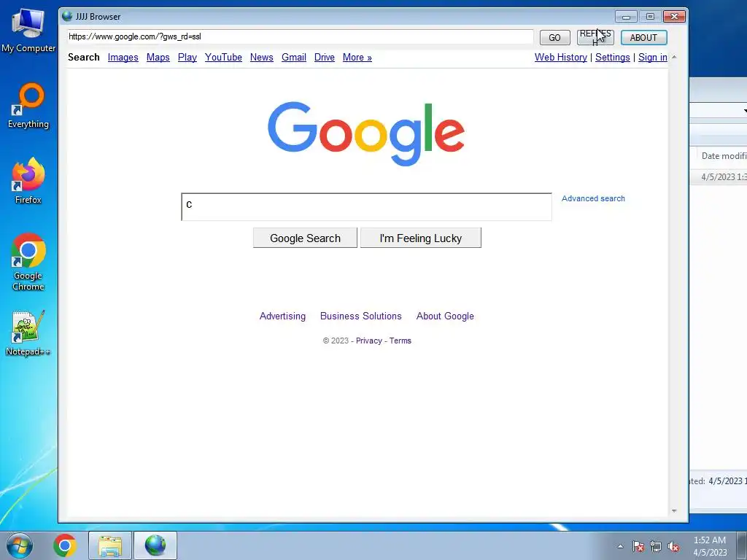Expand the More » menu link
This screenshot has height=560, width=747.
click(x=357, y=57)
